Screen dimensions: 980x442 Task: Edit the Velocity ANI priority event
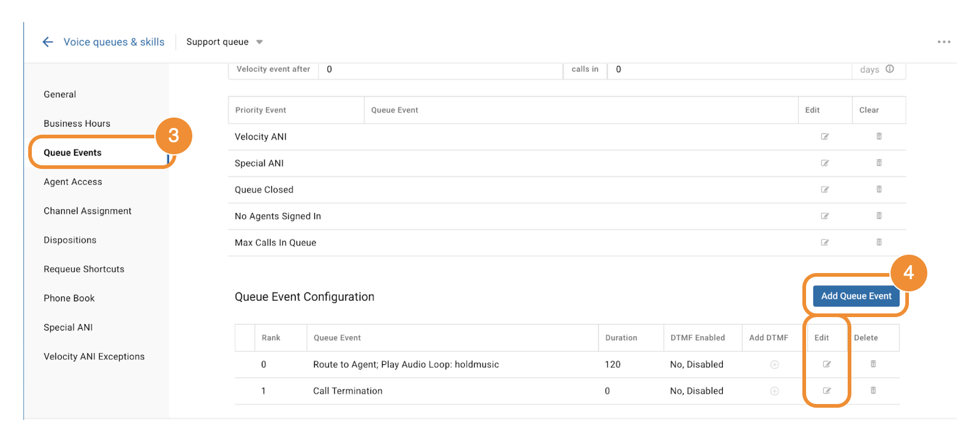(824, 137)
